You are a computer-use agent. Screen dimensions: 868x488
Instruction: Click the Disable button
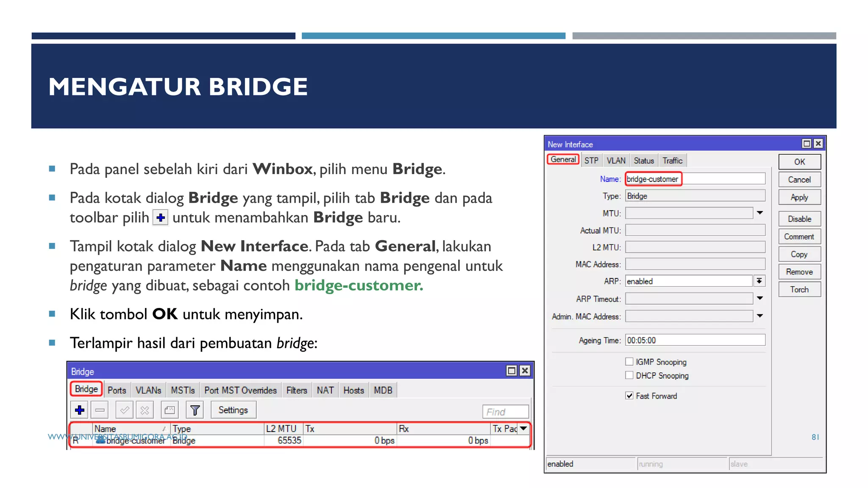800,219
